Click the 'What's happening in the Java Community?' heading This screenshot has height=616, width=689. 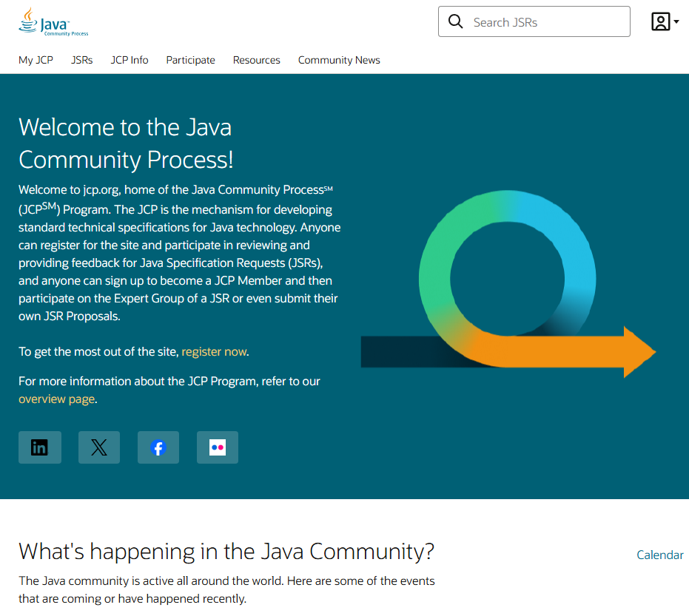click(226, 552)
